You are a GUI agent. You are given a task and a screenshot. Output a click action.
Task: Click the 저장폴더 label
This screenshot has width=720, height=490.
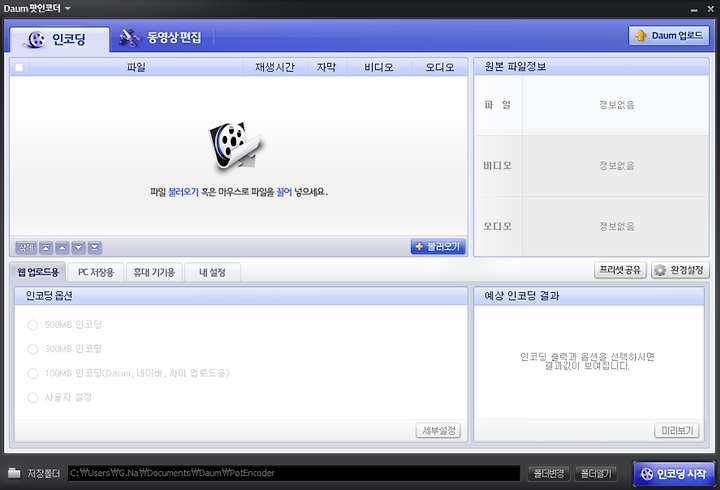[44, 473]
